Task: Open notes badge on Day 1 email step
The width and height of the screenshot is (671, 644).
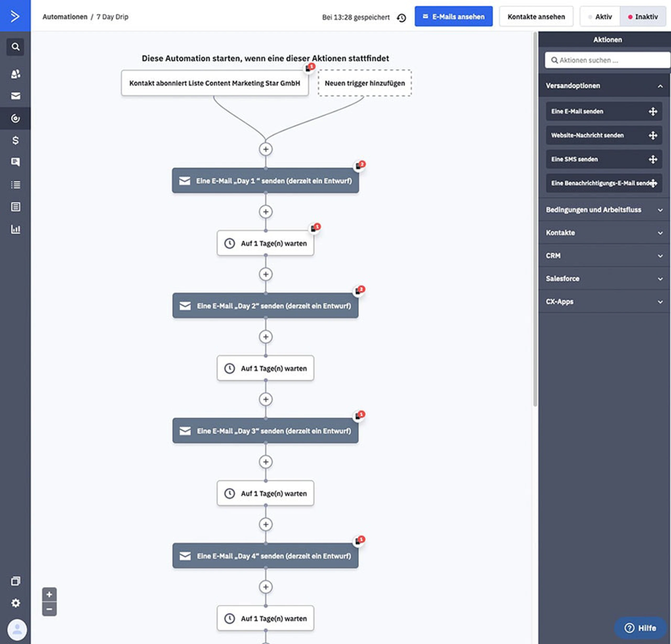Action: 359,165
